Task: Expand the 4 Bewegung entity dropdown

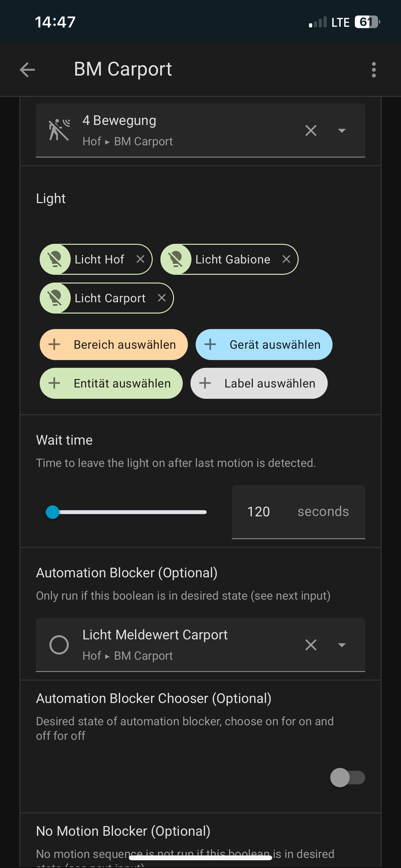Action: [x=342, y=130]
